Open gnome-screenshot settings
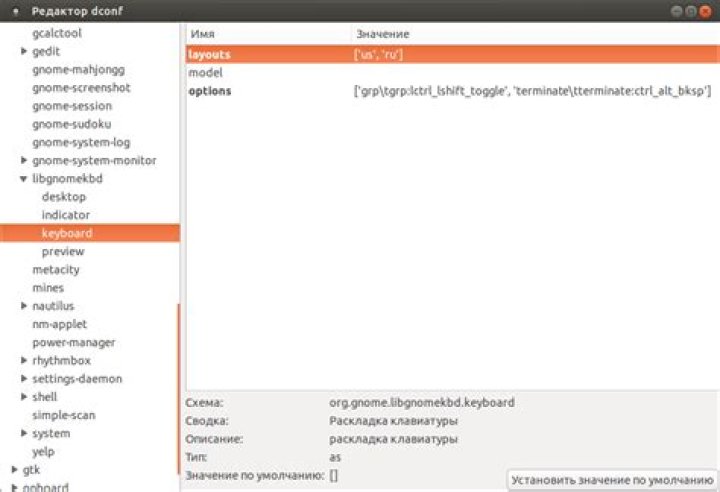The image size is (720, 492). [81, 88]
